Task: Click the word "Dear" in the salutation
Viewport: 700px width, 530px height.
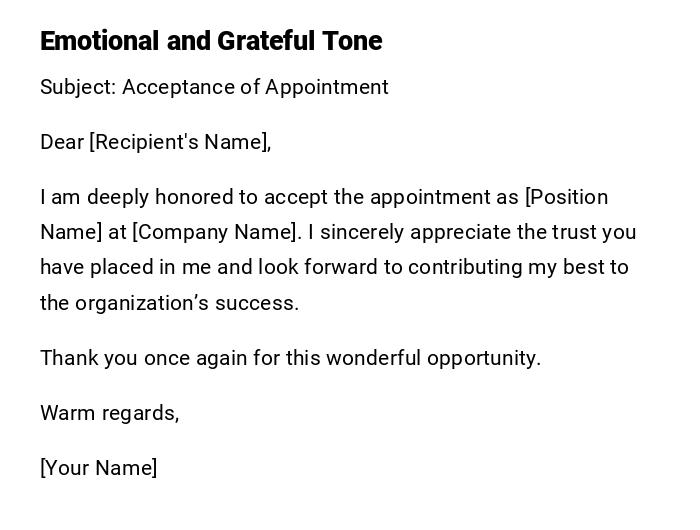Action: 62,142
